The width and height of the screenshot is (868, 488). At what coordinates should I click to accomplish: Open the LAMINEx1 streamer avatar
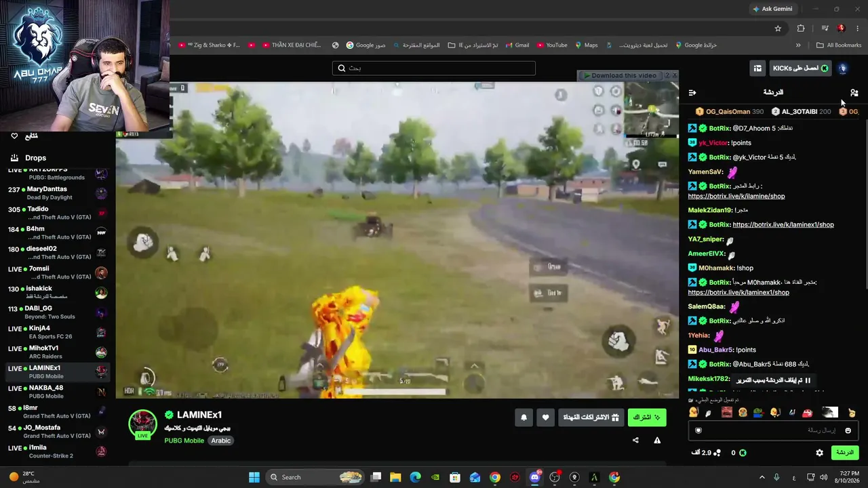point(142,424)
